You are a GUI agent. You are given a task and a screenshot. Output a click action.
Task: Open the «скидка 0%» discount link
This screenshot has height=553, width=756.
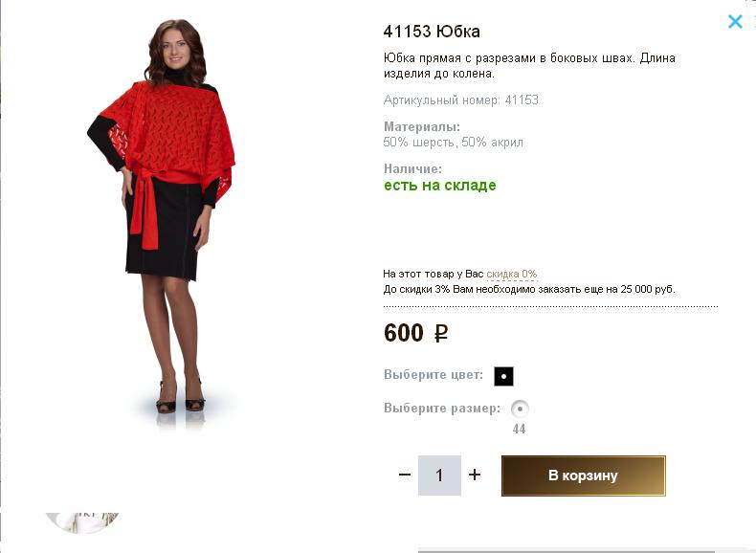511,274
